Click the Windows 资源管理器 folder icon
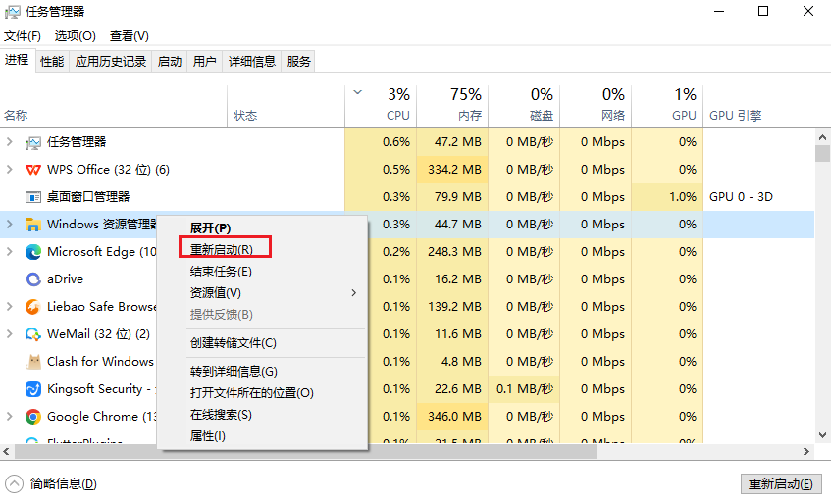 tap(32, 225)
